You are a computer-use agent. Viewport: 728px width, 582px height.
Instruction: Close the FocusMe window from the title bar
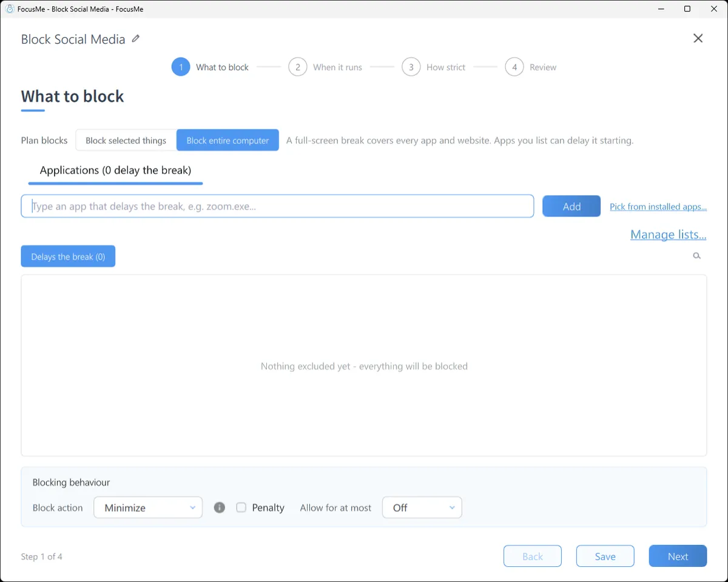coord(714,9)
